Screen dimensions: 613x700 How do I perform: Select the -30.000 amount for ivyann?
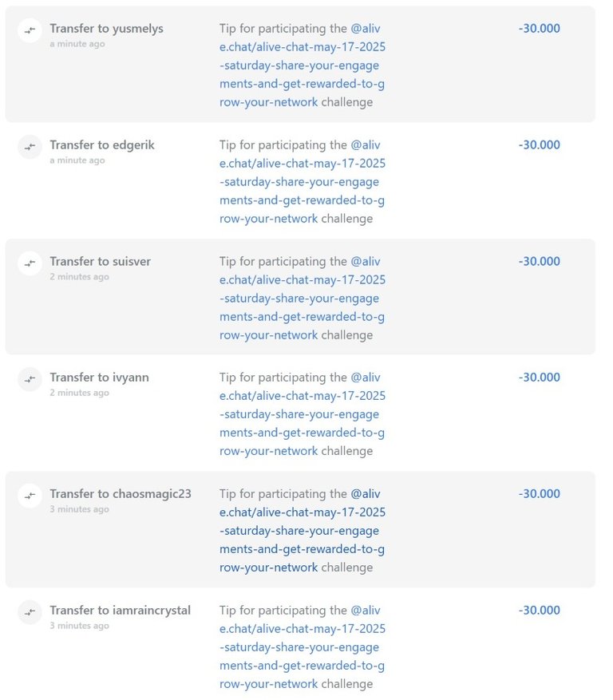[539, 378]
